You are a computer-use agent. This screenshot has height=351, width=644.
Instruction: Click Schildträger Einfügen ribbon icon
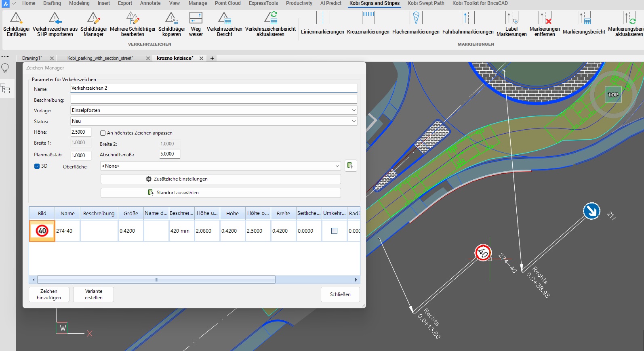[x=16, y=24]
